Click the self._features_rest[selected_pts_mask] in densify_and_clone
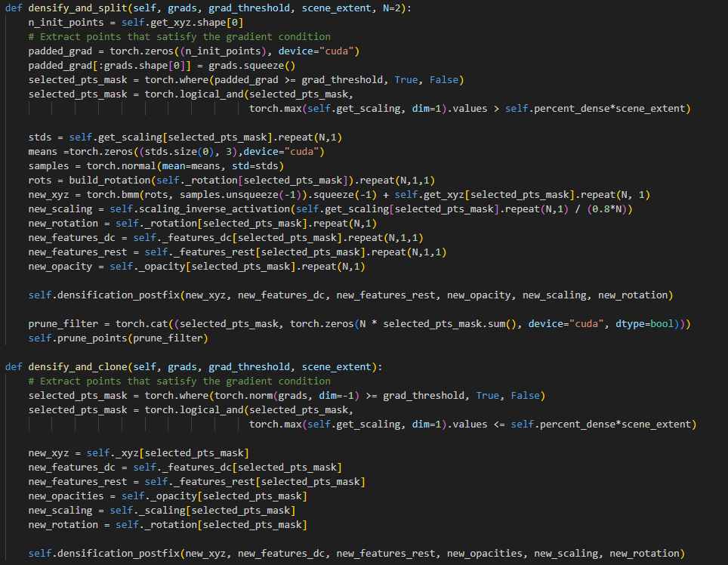The image size is (728, 565). 255,482
